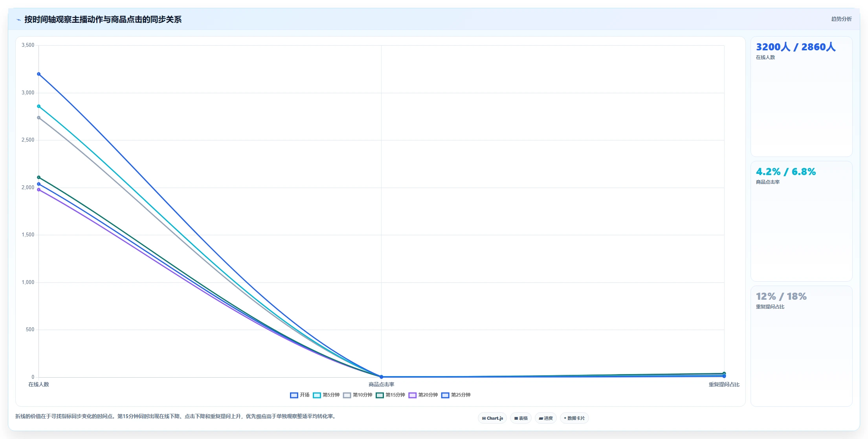This screenshot has height=439, width=868.
Task: Click the blue point just above 2,000
Action: [39, 184]
